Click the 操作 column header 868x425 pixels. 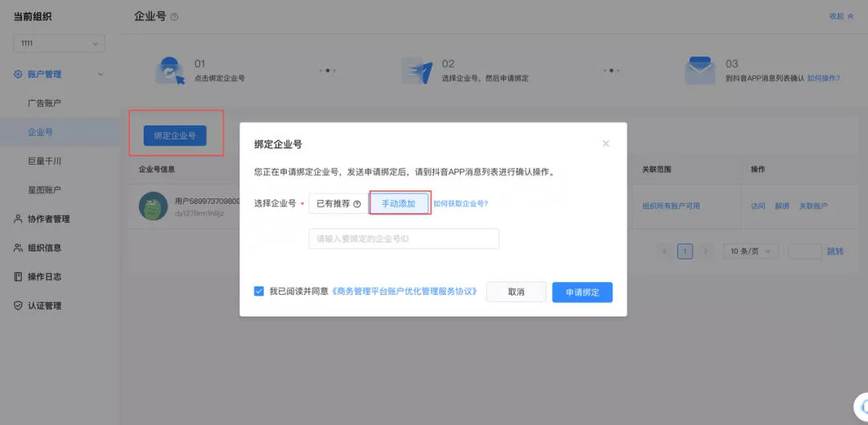click(758, 170)
